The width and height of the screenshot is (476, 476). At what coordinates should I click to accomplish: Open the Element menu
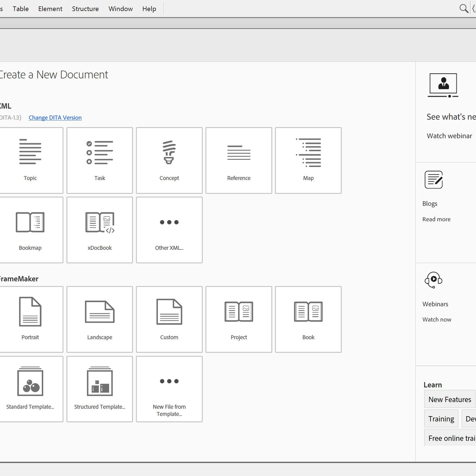pyautogui.click(x=50, y=9)
